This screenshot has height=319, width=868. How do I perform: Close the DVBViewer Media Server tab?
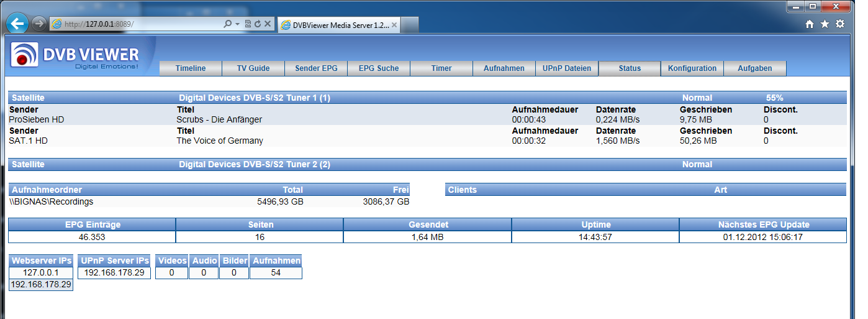click(395, 25)
